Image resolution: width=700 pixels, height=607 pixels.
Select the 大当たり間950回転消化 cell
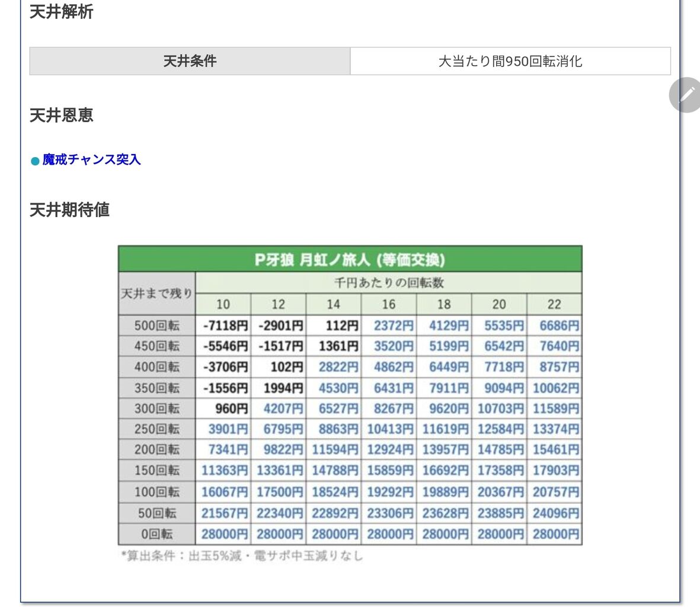coord(510,61)
